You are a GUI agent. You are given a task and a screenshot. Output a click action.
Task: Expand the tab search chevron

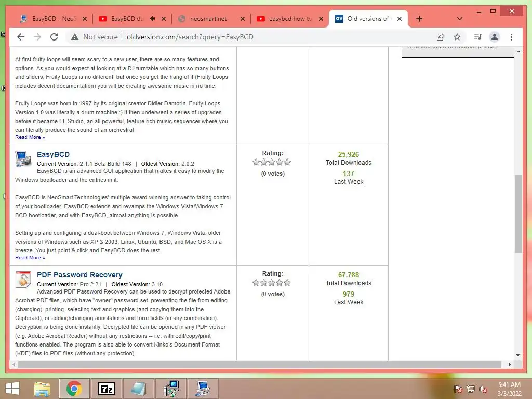tap(459, 19)
